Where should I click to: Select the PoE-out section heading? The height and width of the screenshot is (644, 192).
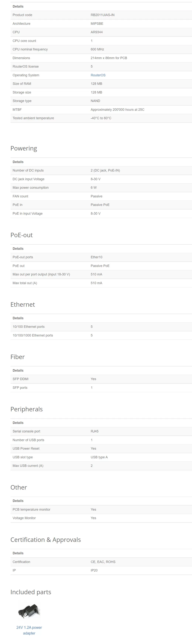click(x=21, y=235)
